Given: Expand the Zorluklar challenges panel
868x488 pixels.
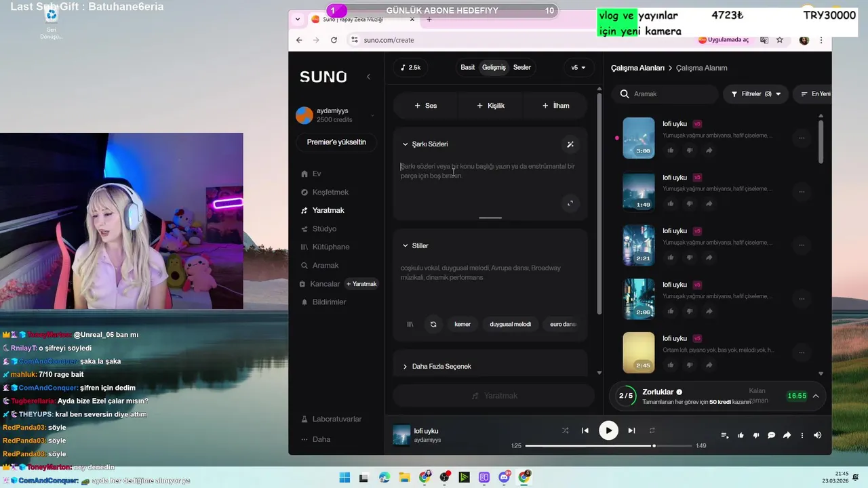Looking at the screenshot, I should pyautogui.click(x=816, y=396).
